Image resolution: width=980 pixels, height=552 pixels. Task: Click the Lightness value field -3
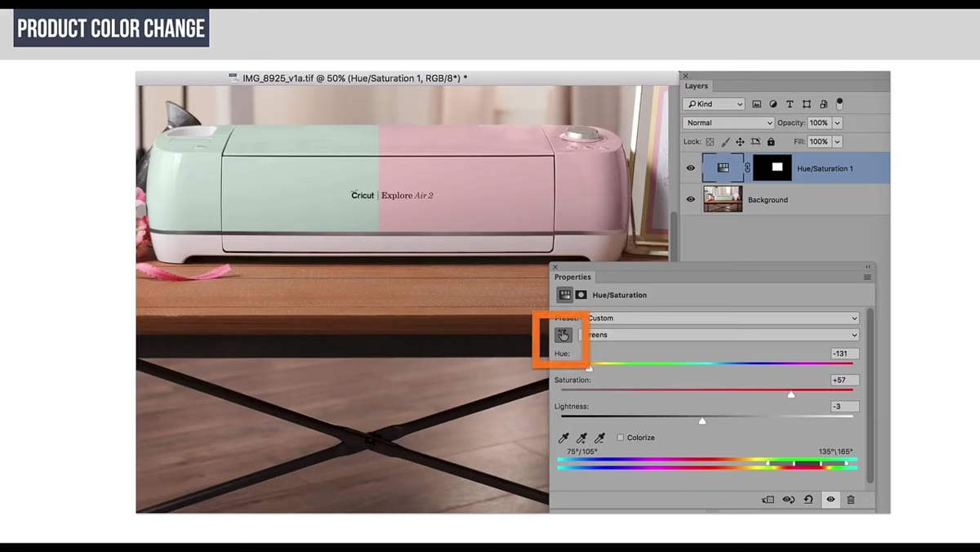(844, 406)
